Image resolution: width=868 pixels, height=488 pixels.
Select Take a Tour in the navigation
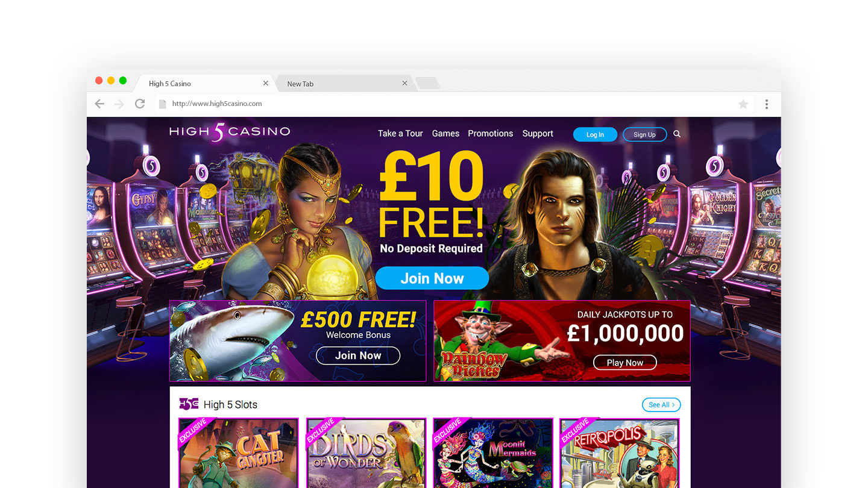point(400,134)
